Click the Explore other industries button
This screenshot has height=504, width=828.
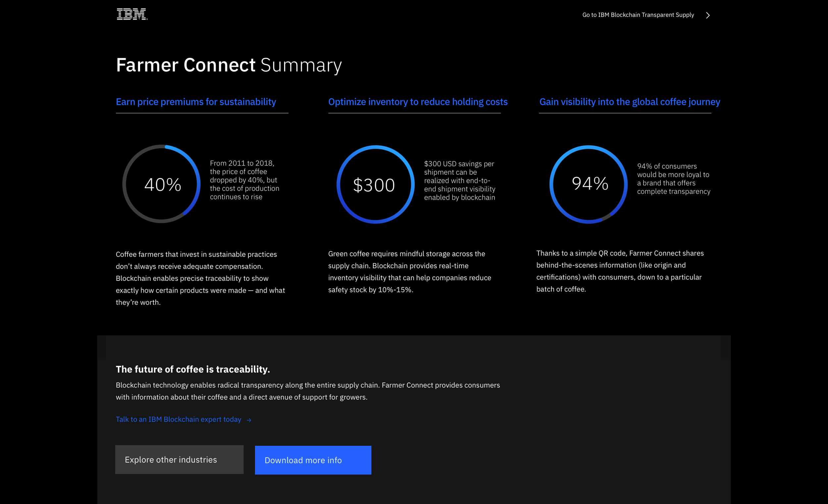[179, 459]
